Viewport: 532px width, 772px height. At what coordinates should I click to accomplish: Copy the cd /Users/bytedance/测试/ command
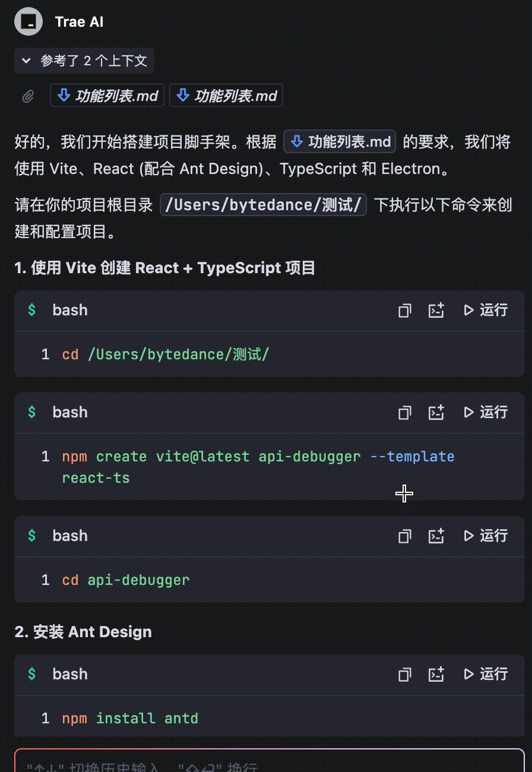(404, 310)
